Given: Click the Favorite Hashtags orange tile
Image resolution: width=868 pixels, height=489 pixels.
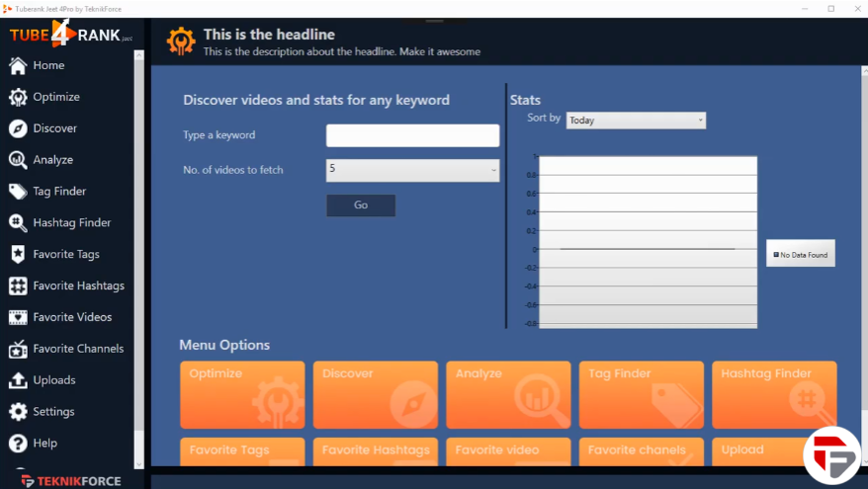Looking at the screenshot, I should click(376, 451).
